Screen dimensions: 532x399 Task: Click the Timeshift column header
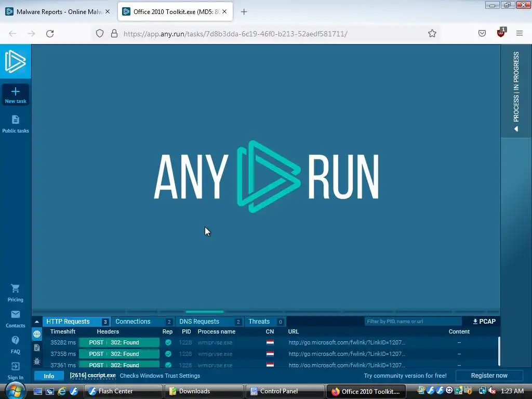click(x=63, y=331)
